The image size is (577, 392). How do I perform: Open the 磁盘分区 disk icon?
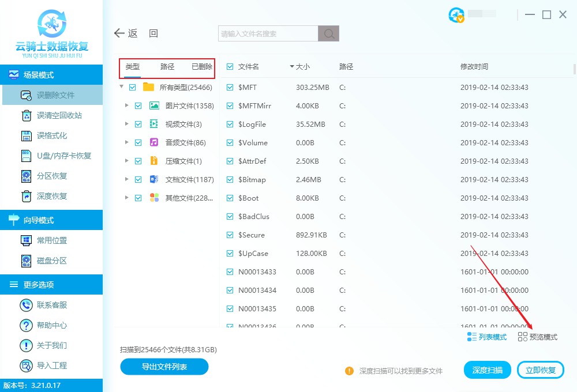[26, 261]
